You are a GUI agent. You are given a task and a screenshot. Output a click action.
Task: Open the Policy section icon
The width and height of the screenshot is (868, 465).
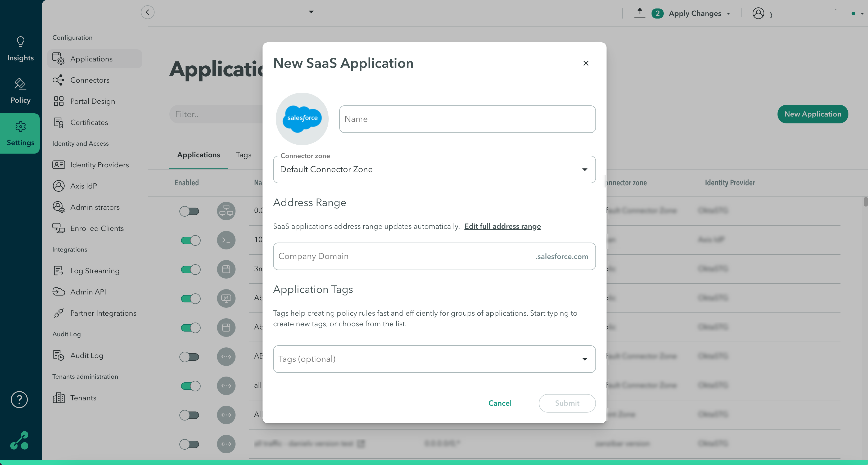click(x=20, y=84)
